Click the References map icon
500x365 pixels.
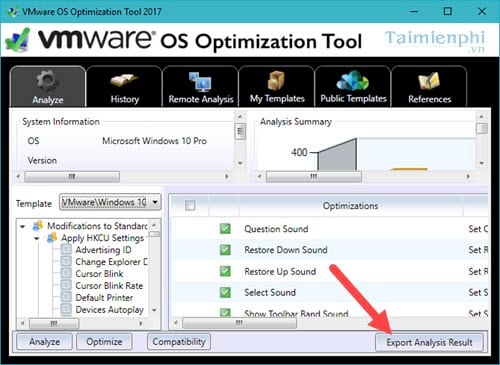coord(429,81)
